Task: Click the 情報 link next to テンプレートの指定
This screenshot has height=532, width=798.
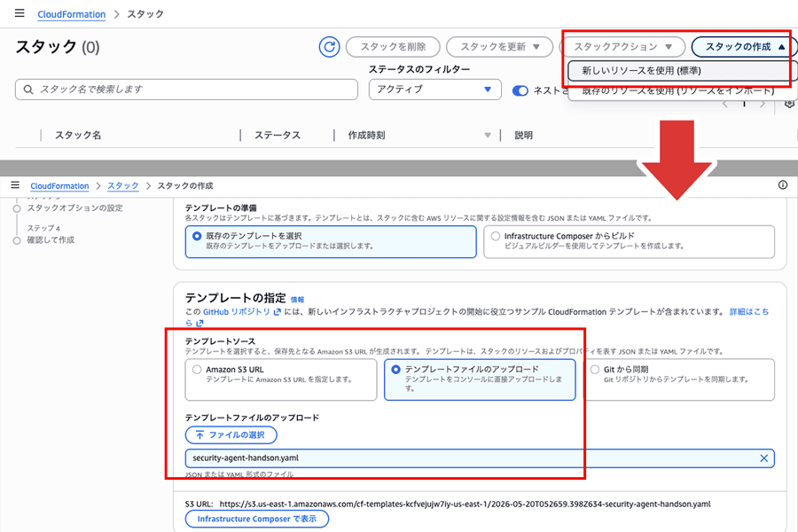Action: [x=298, y=300]
